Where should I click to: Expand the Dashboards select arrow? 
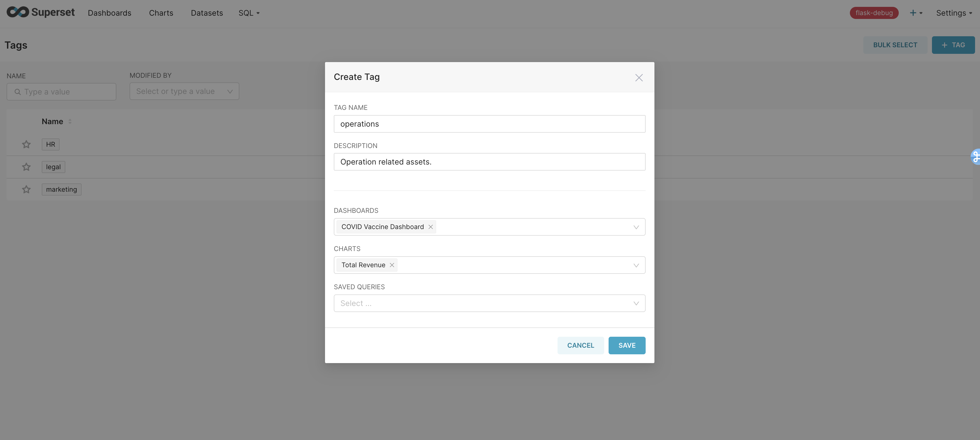click(636, 227)
